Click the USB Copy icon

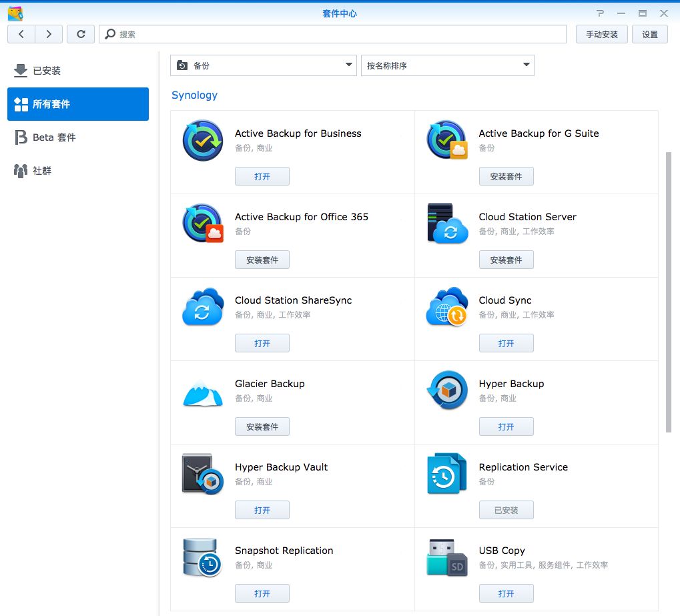[x=447, y=557]
